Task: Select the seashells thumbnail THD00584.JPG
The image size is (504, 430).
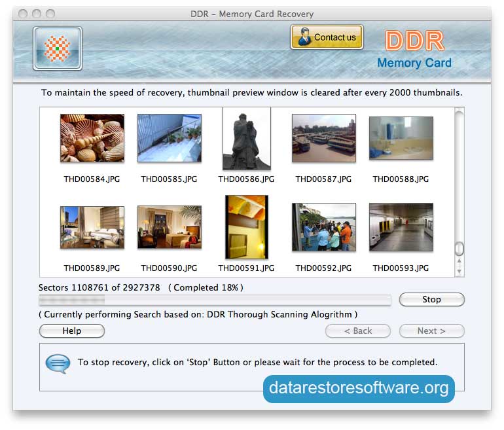Action: (x=92, y=138)
